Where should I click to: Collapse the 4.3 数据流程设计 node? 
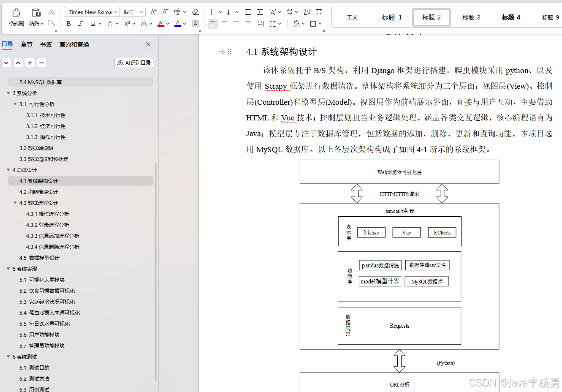[x=15, y=203]
